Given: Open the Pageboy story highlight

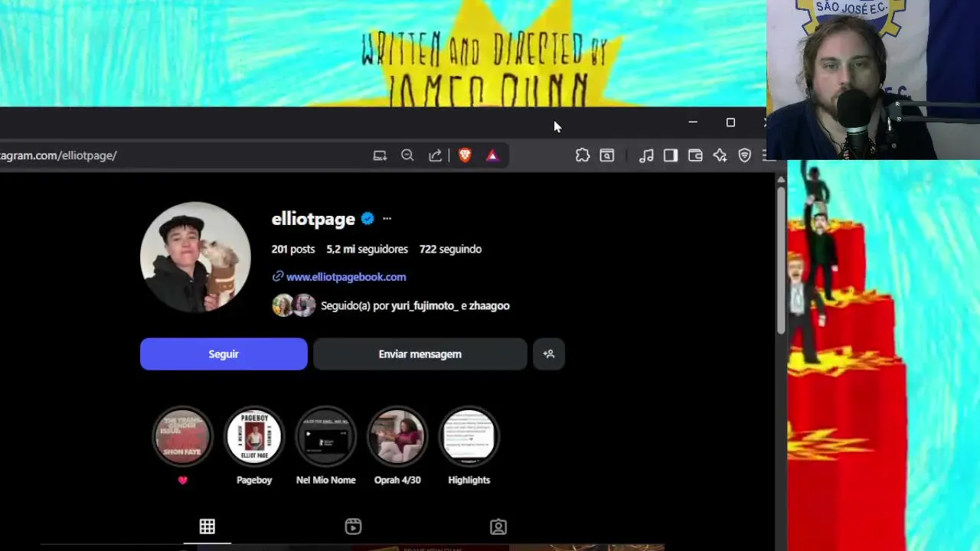Looking at the screenshot, I should (254, 436).
